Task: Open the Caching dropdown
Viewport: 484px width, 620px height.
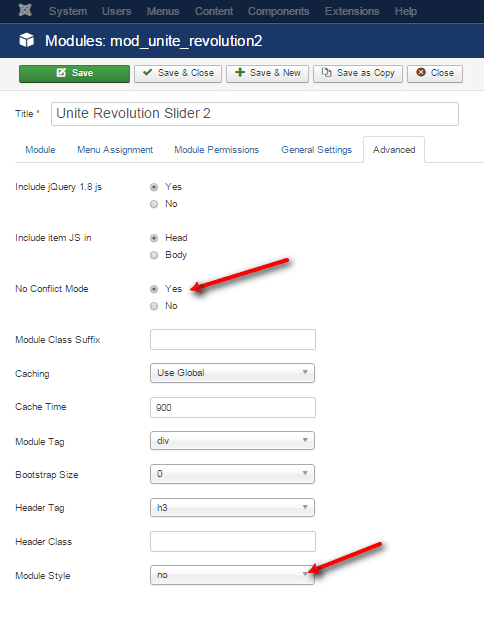Action: 233,373
